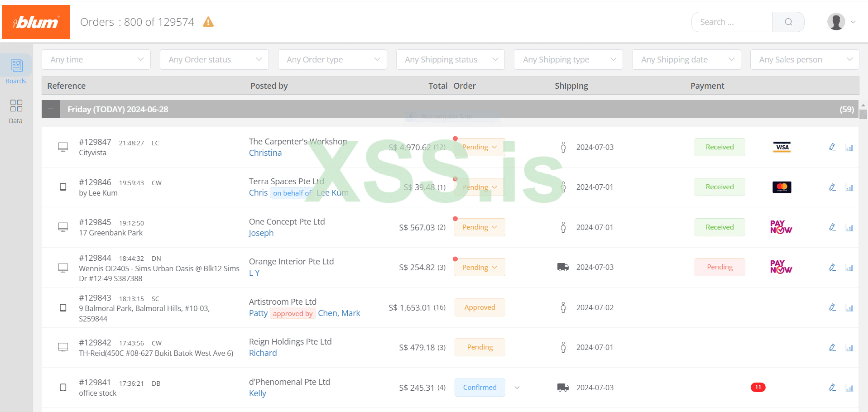Open the Any time filter dropdown

click(96, 59)
